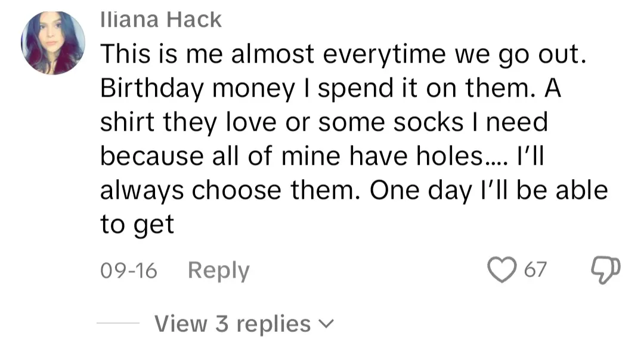Click the line left of View 3 replies
Viewport: 644px width, 348px height.
coord(119,324)
